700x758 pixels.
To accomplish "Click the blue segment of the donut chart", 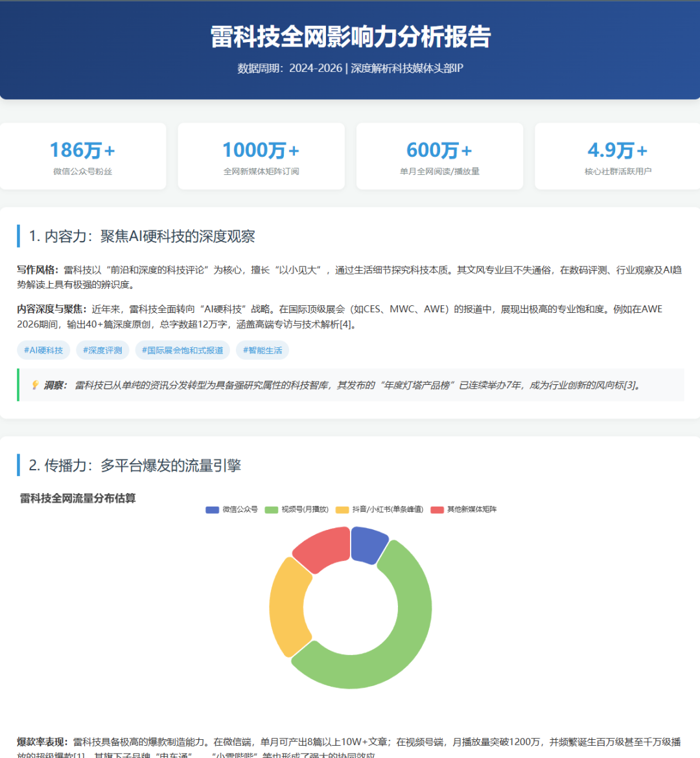I will click(367, 544).
